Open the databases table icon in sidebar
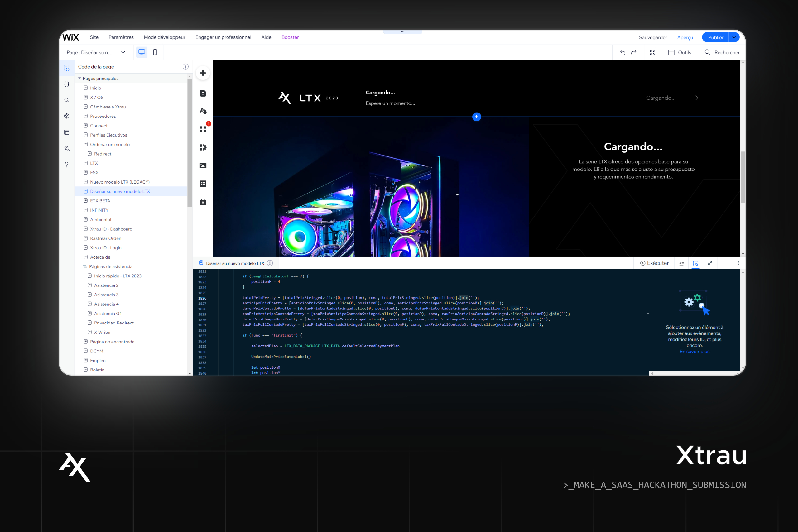The image size is (798, 532). [x=67, y=132]
